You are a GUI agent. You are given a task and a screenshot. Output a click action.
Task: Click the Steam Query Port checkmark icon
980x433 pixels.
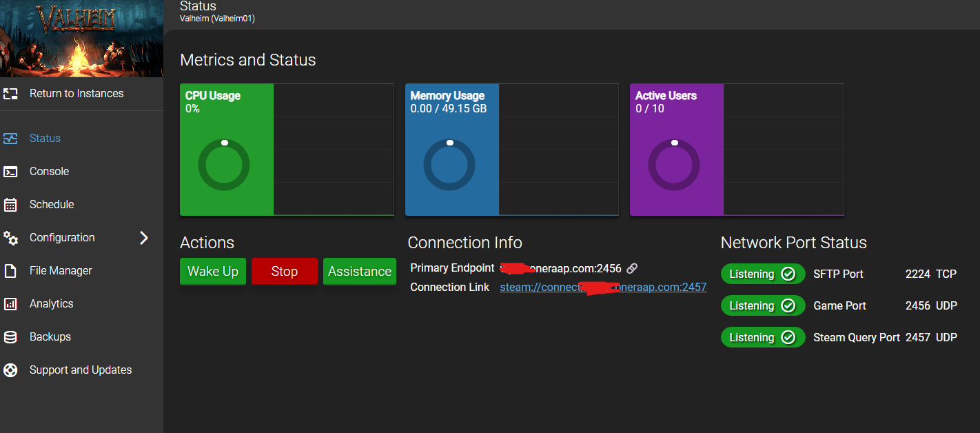(x=788, y=338)
